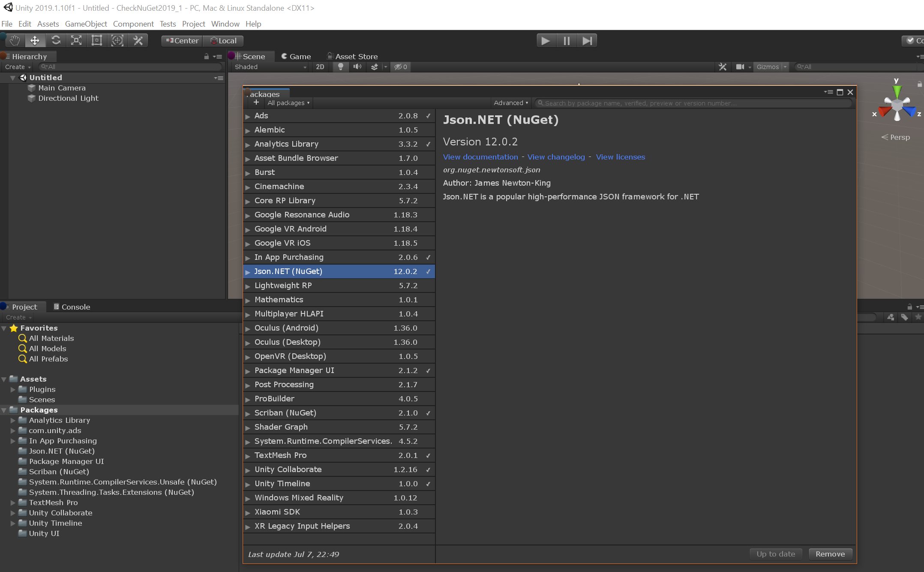This screenshot has width=924, height=572.
Task: Click the Gizmos toggle button
Action: pyautogui.click(x=768, y=67)
